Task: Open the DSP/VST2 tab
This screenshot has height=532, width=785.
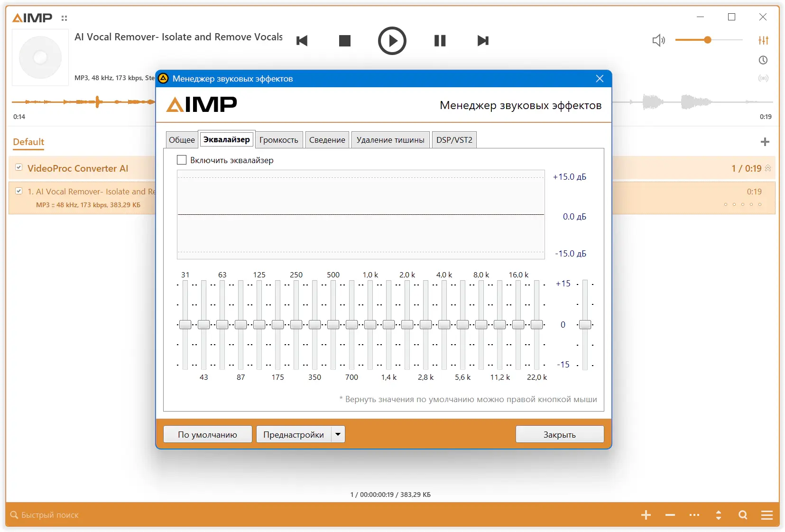Action: [454, 140]
